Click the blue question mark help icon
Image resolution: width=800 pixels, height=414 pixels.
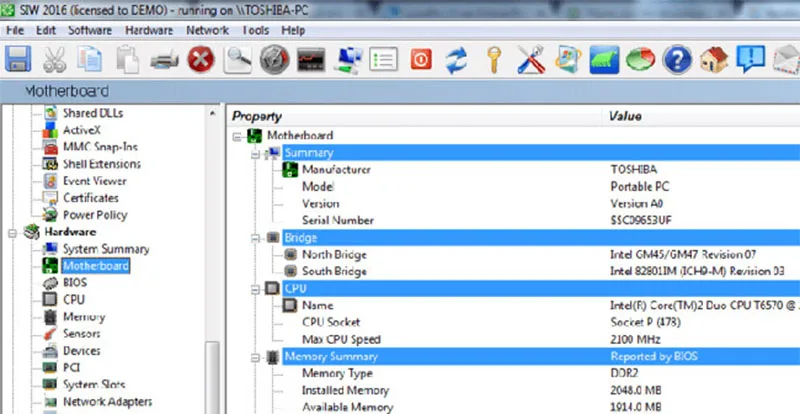tap(677, 59)
